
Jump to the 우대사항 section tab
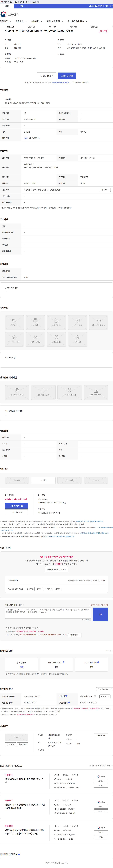[52, 27]
